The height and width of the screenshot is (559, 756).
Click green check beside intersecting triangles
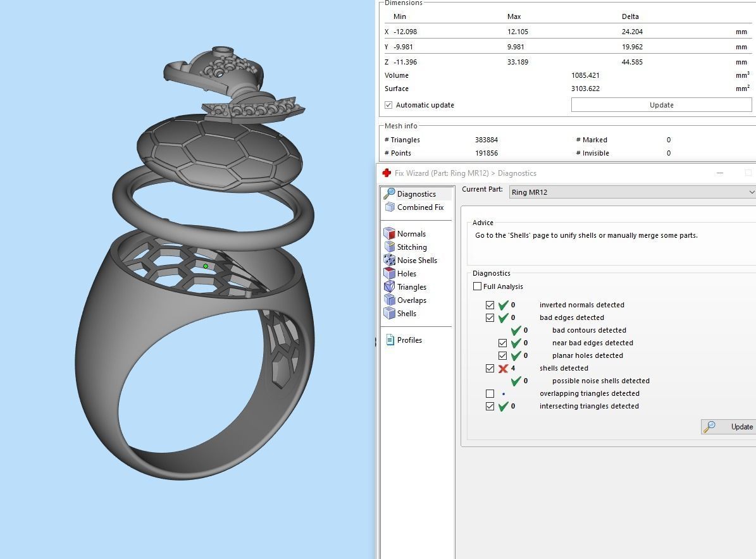[x=503, y=406]
